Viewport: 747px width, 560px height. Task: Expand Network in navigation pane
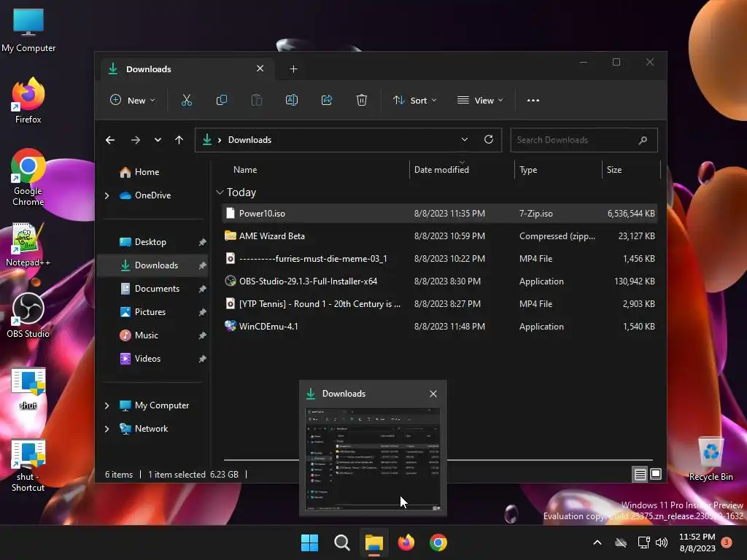pos(107,429)
